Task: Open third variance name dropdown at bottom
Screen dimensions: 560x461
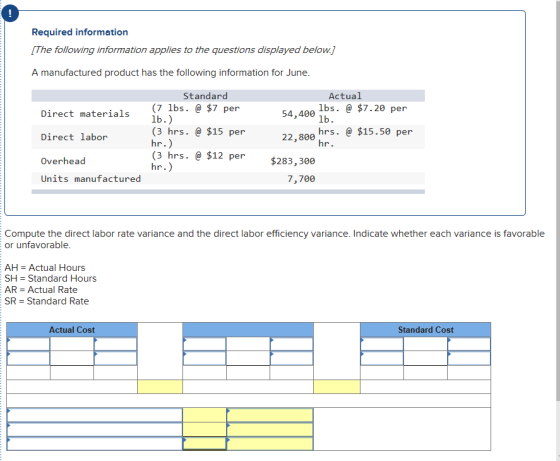Action: [x=95, y=444]
